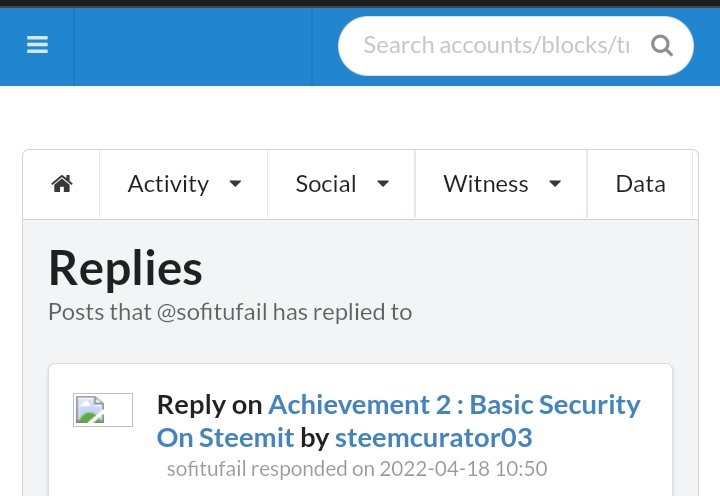Expand the Activity dropdown arrow
Image resolution: width=720 pixels, height=496 pixels.
click(235, 184)
